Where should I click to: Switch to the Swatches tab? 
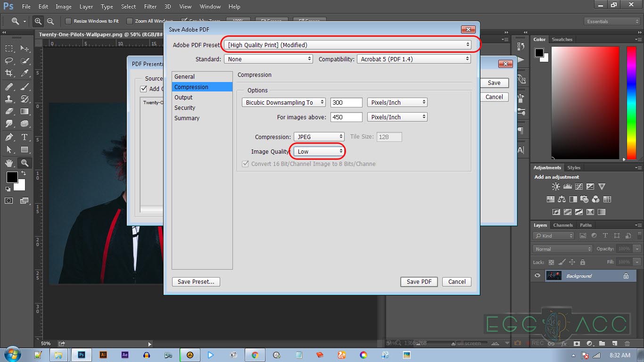(x=562, y=40)
